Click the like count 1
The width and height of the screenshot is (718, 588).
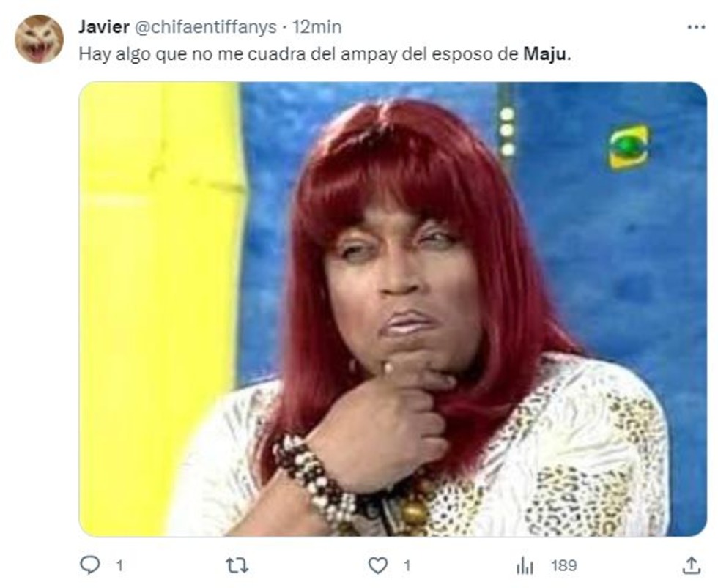407,566
